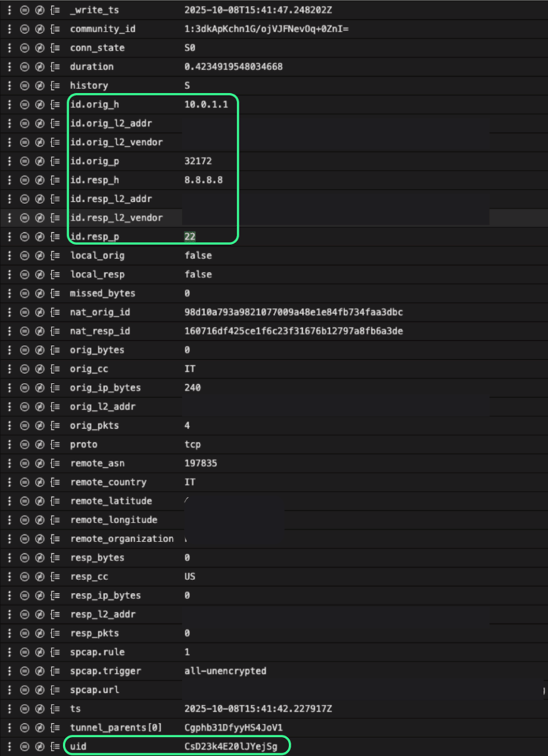
Task: Click the tunnel_parents value Cgphb31DfyyHS4JoV1
Action: 234,727
